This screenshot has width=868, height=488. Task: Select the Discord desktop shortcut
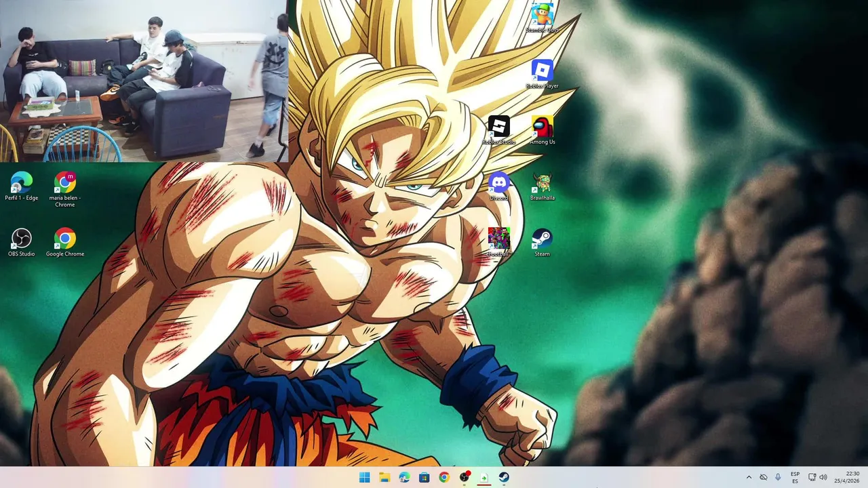pyautogui.click(x=498, y=186)
